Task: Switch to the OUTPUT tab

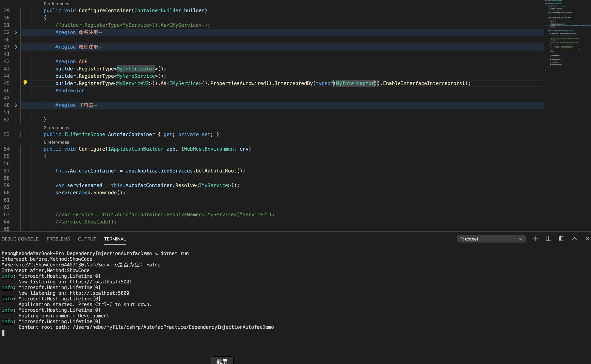Action: (87, 239)
